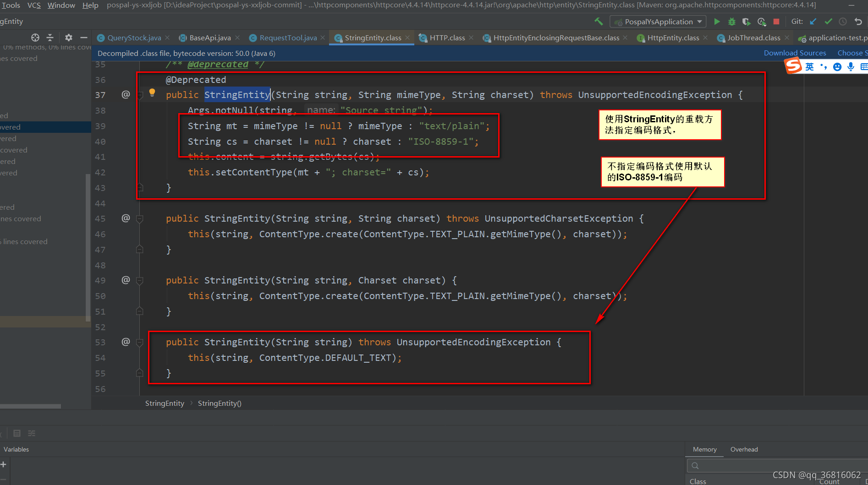Click gutter @ annotation icon on line 45
Screen dimensions: 868x485
pos(126,218)
